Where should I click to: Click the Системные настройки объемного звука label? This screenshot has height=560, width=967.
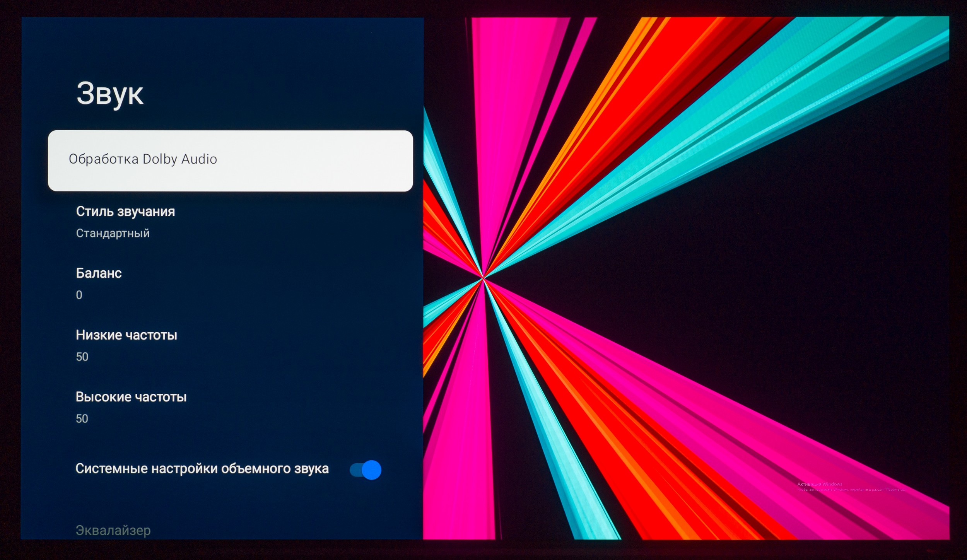pos(202,469)
